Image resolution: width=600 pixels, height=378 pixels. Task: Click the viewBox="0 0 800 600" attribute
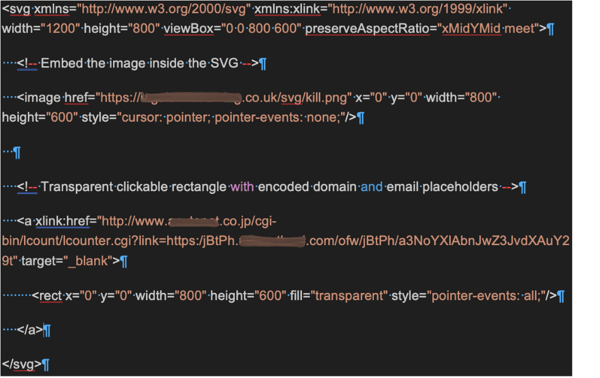232,28
